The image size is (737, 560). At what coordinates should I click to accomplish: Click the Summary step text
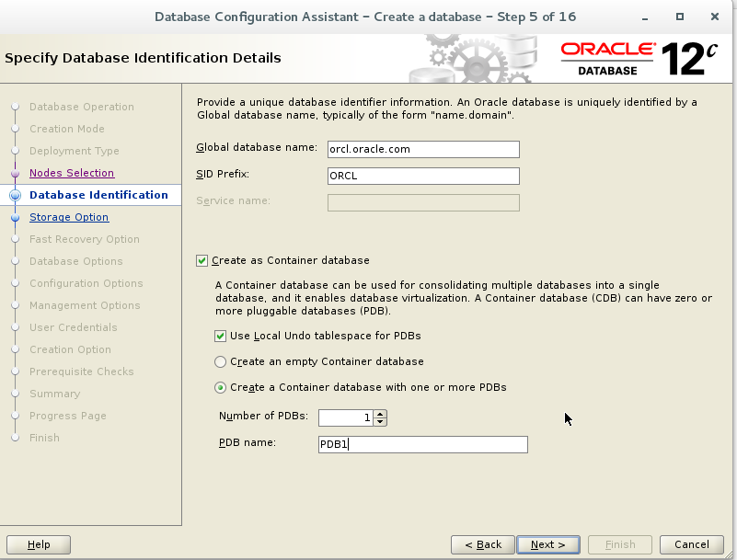tap(54, 394)
